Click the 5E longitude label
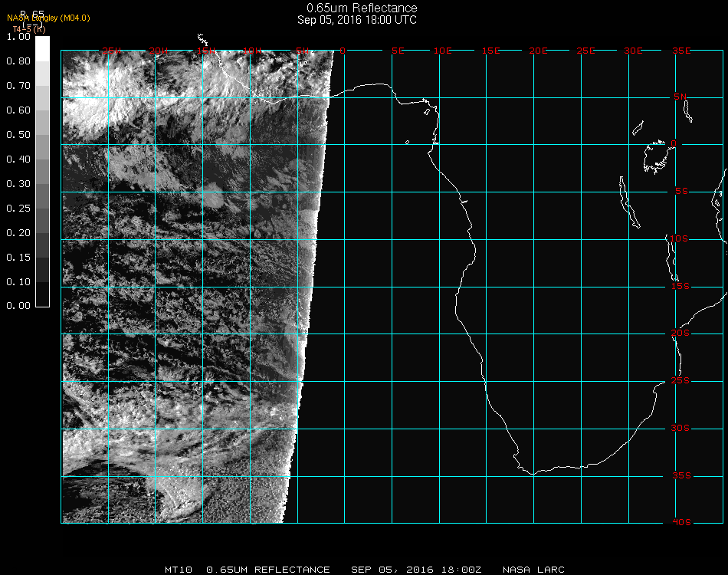This screenshot has height=575, width=728. pyautogui.click(x=398, y=51)
